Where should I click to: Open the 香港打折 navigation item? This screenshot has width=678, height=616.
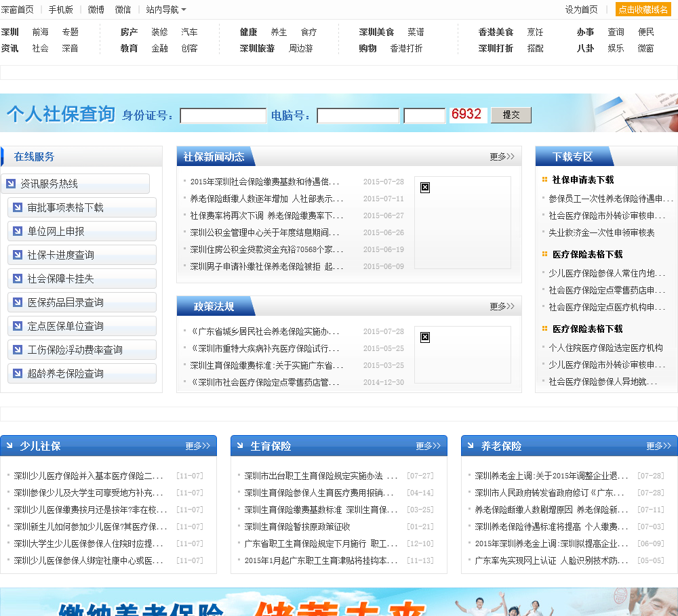tap(406, 48)
